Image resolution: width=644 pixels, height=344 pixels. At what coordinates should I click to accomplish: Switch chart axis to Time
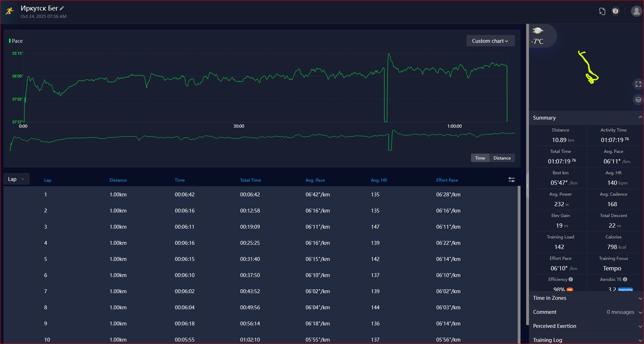[x=480, y=158]
